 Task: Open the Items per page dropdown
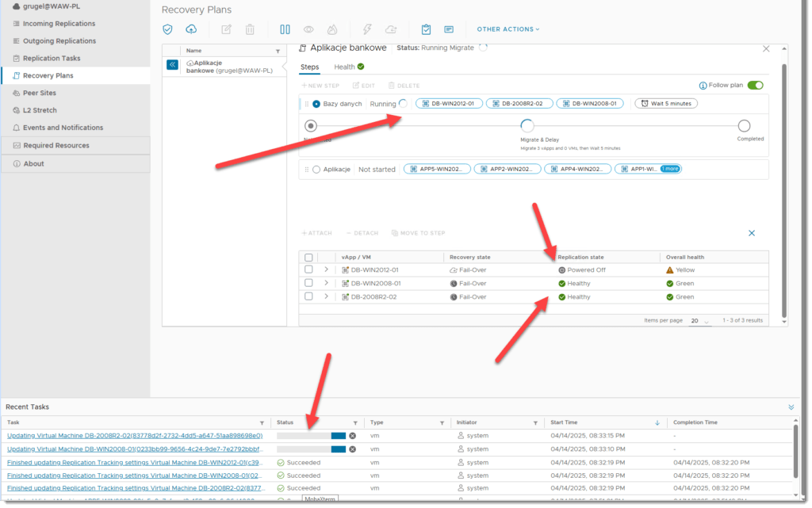tap(698, 320)
